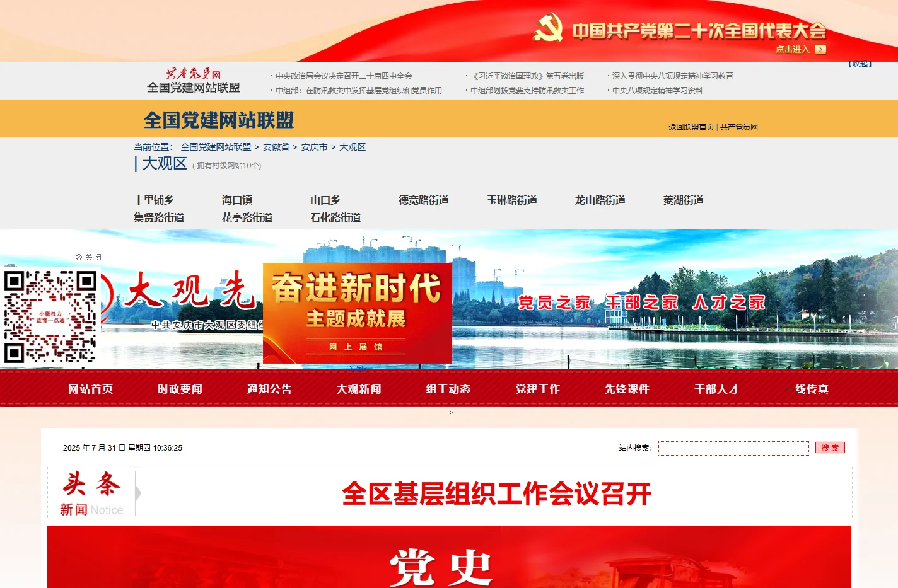Viewport: 898px width, 588px height.
Task: Focus the 站内搜索 input field
Action: [733, 448]
